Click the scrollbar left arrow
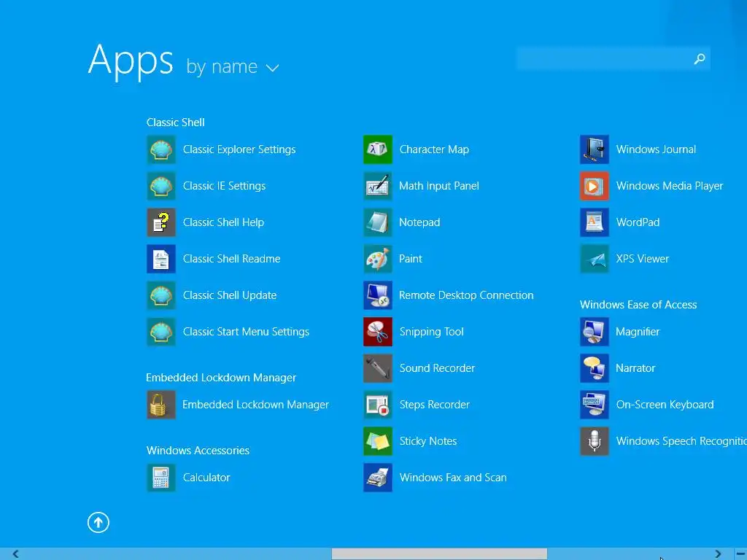Screen dimensions: 747x560 tap(15, 554)
